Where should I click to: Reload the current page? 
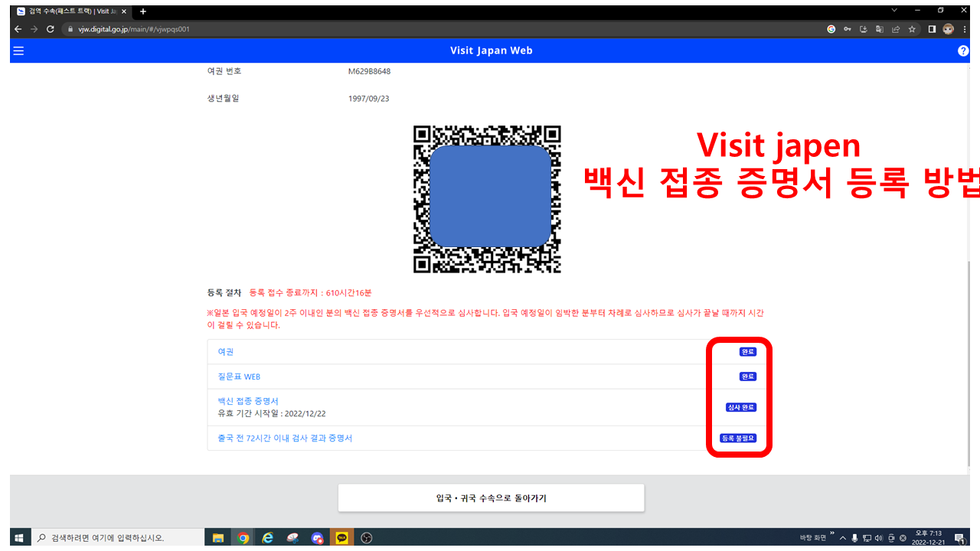pos(51,29)
